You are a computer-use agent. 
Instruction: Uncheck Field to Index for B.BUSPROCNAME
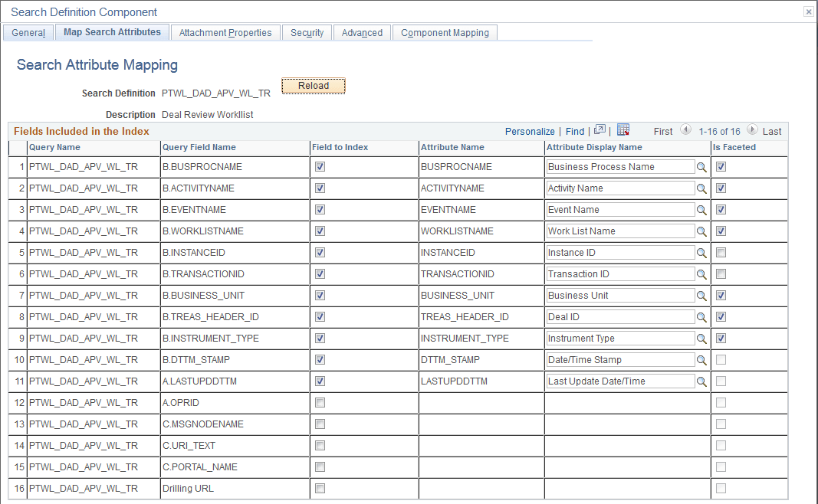point(320,167)
